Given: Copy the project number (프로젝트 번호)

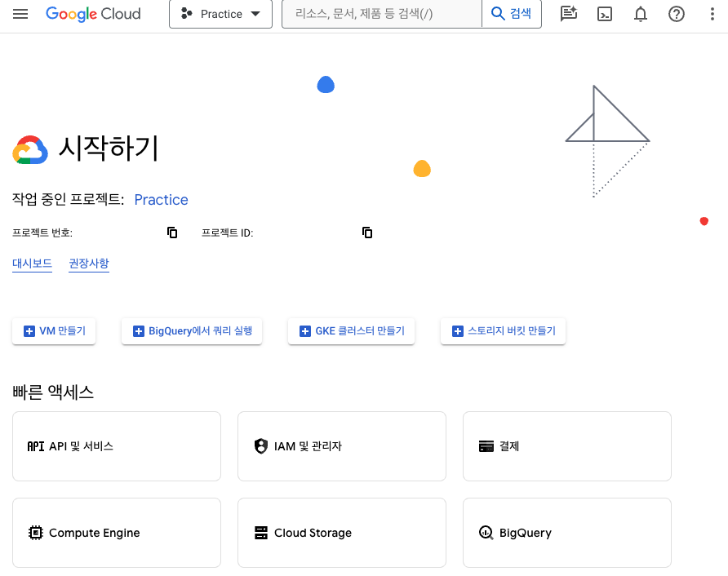Looking at the screenshot, I should (x=172, y=233).
